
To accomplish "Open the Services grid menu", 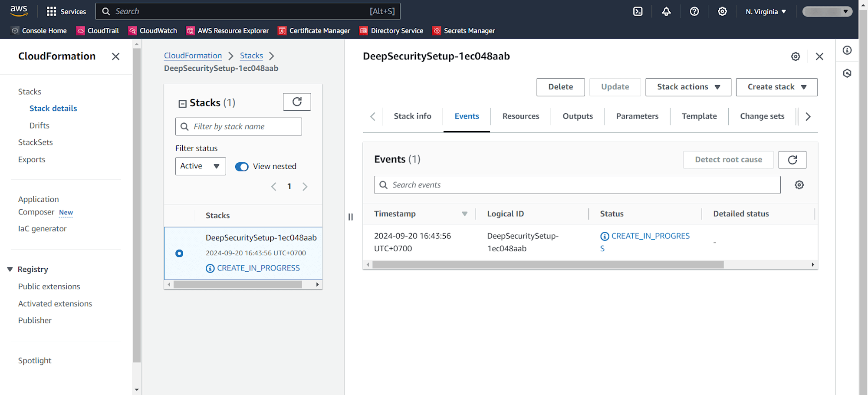I will point(66,11).
